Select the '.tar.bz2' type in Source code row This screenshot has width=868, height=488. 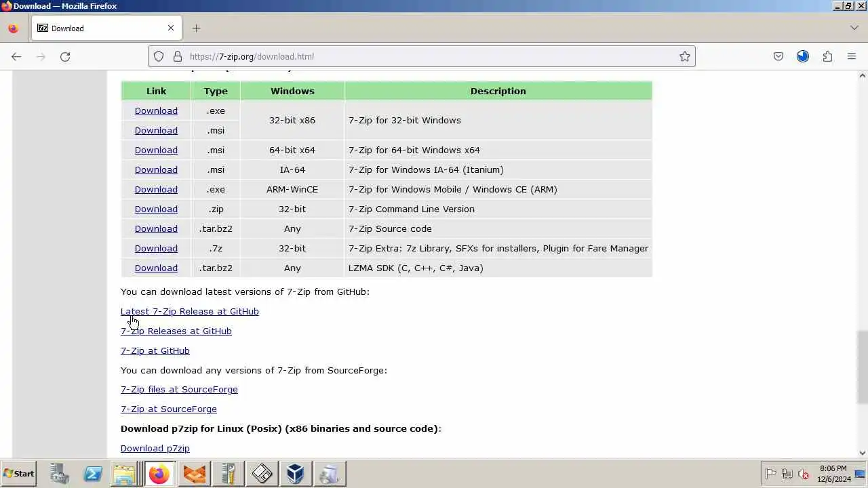(x=216, y=229)
